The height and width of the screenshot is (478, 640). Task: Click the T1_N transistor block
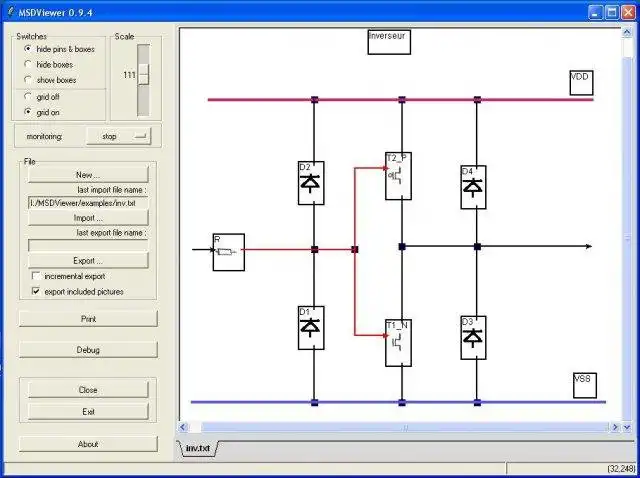pos(398,343)
